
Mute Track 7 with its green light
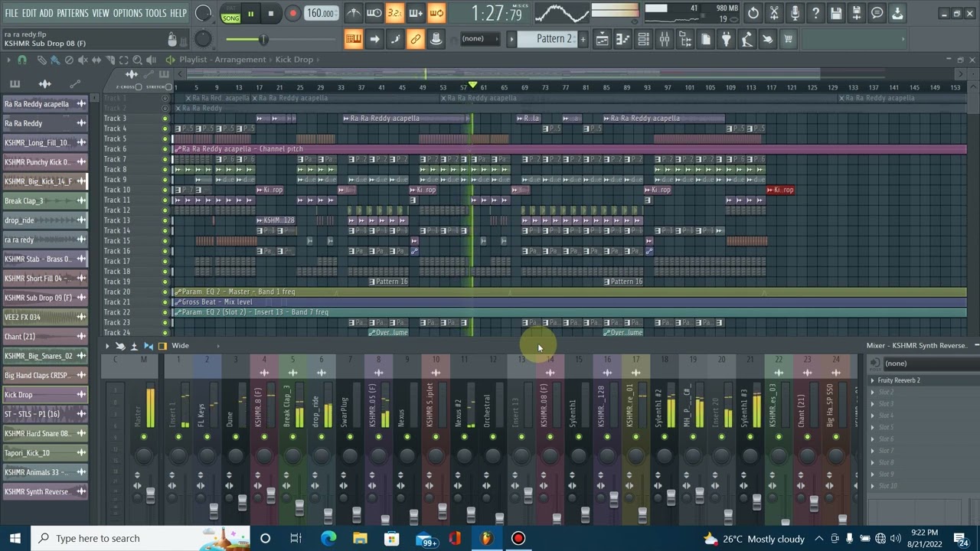(x=165, y=159)
